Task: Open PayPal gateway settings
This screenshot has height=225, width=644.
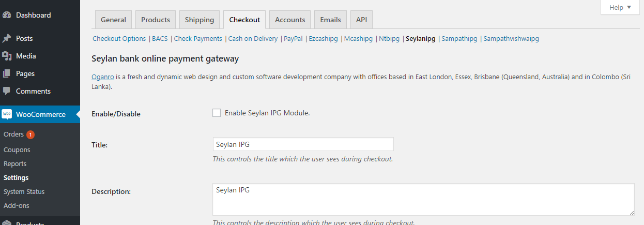Action: (293, 38)
